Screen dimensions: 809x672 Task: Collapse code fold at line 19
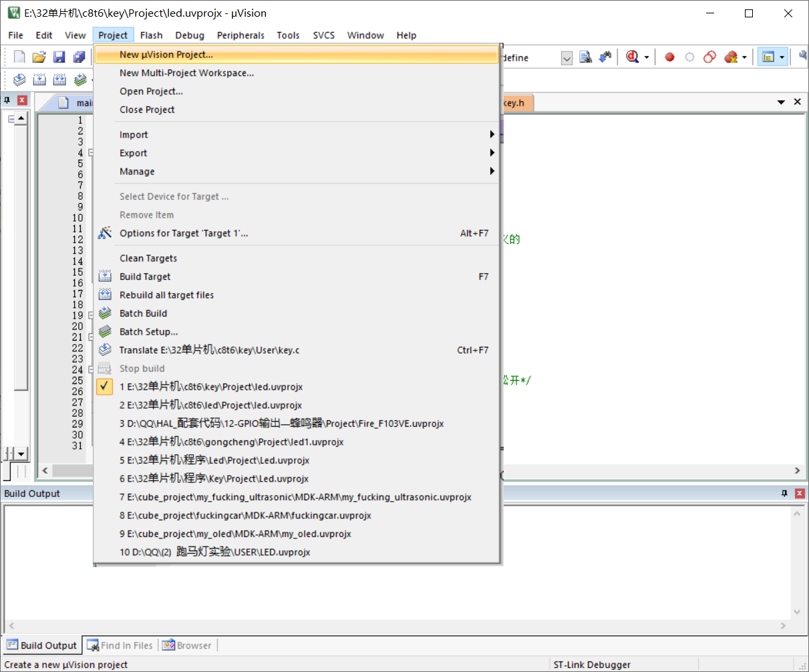pyautogui.click(x=91, y=315)
